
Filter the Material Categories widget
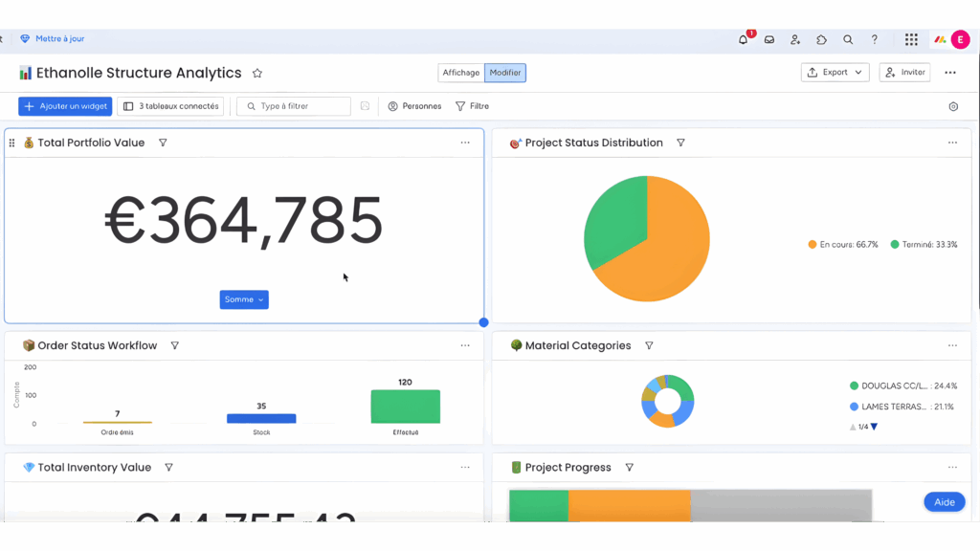(649, 345)
